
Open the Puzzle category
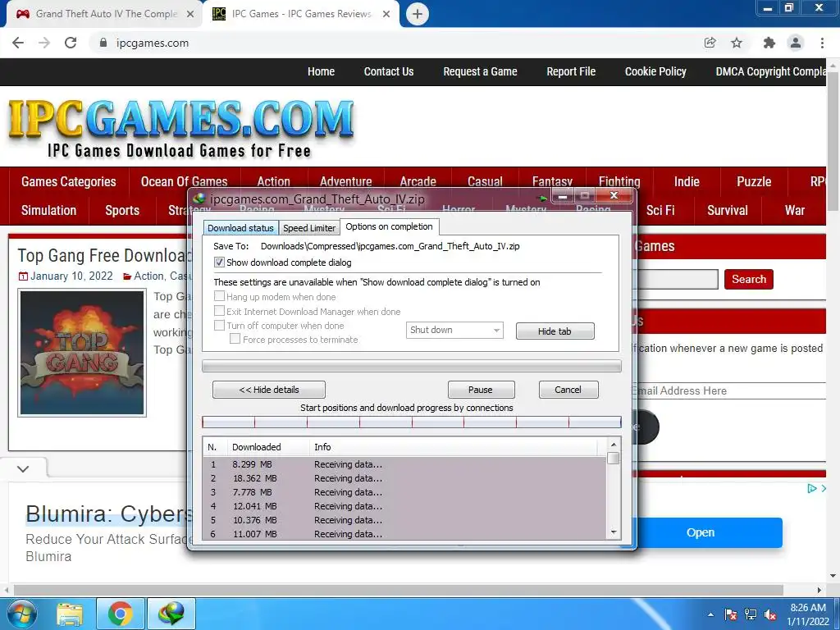pos(754,181)
